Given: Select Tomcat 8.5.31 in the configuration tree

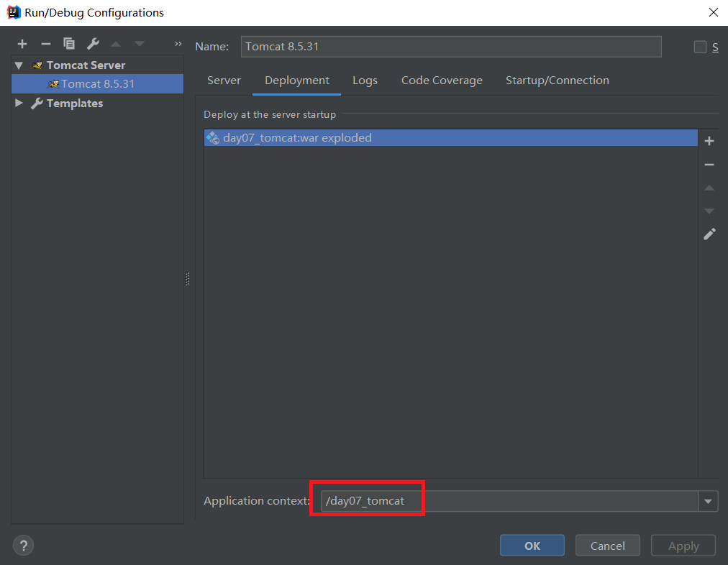Looking at the screenshot, I should pyautogui.click(x=98, y=84).
